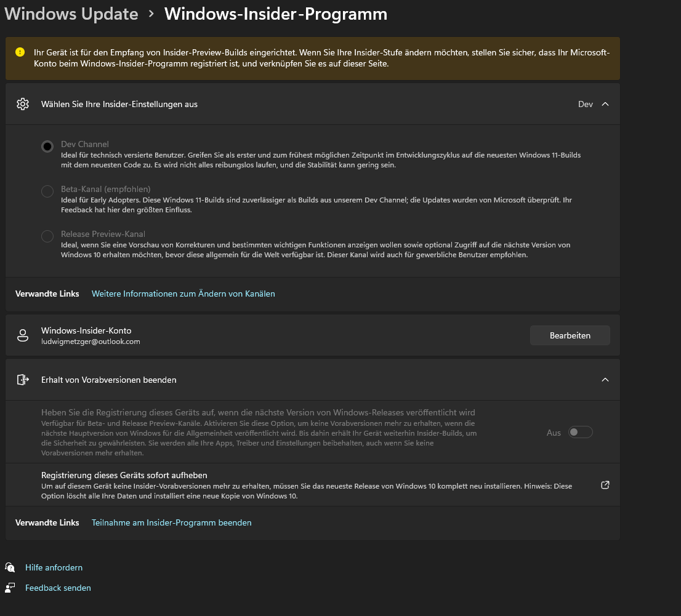Toggle the Aus switch for Registrierung aufheben
681x616 pixels.
[580, 433]
